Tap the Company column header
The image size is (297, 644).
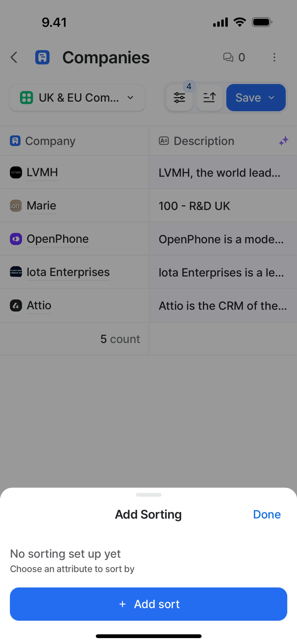point(75,141)
